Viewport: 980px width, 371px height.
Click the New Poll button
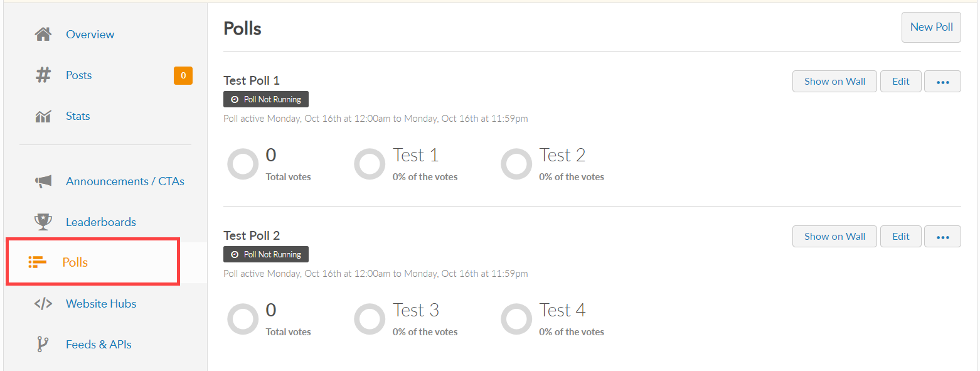pyautogui.click(x=931, y=27)
